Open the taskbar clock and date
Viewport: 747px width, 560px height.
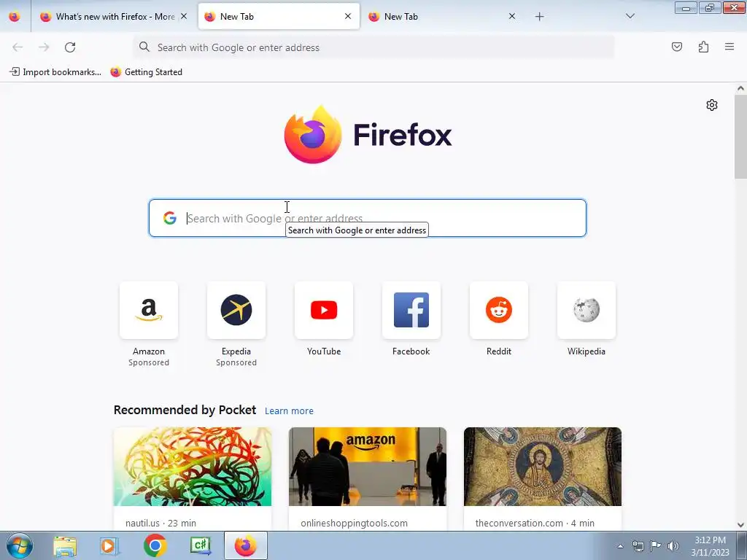(710, 546)
